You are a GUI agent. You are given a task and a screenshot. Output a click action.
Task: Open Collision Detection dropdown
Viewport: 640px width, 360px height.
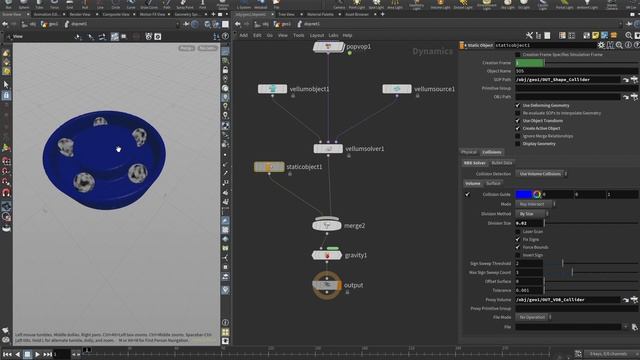pyautogui.click(x=541, y=174)
